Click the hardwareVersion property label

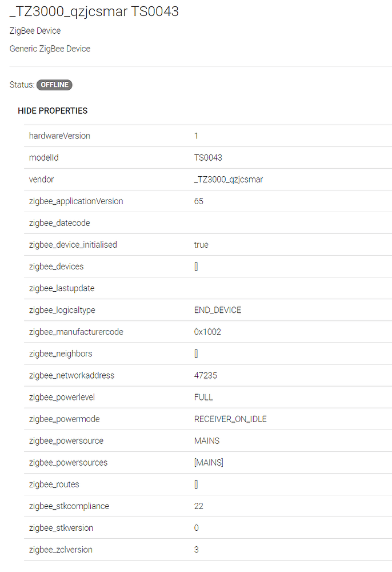[59, 136]
